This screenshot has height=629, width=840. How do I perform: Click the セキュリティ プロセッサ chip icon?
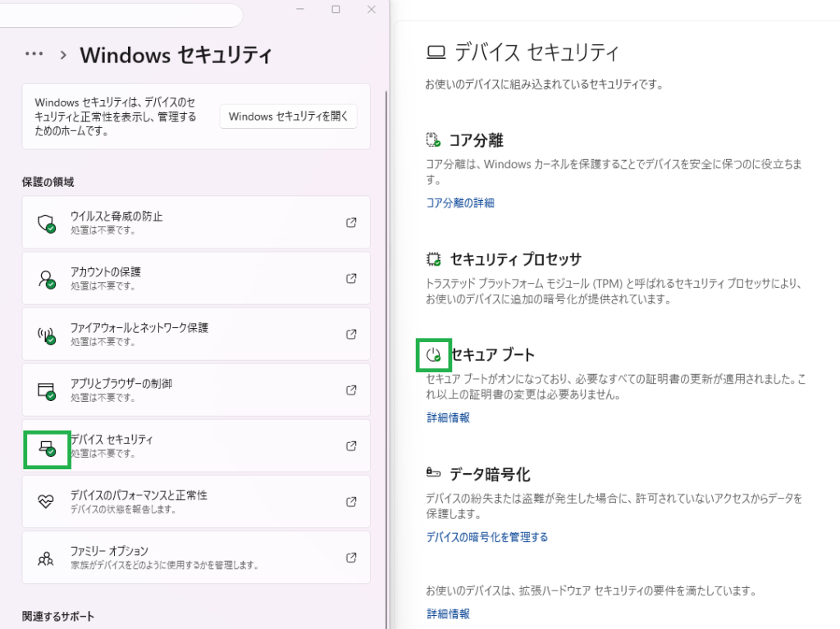[x=433, y=260]
